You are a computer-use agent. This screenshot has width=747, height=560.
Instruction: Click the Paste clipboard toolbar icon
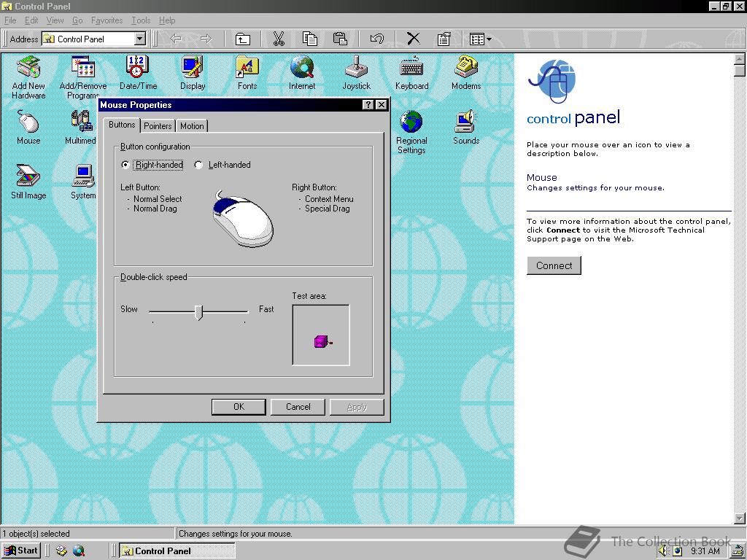click(x=340, y=39)
